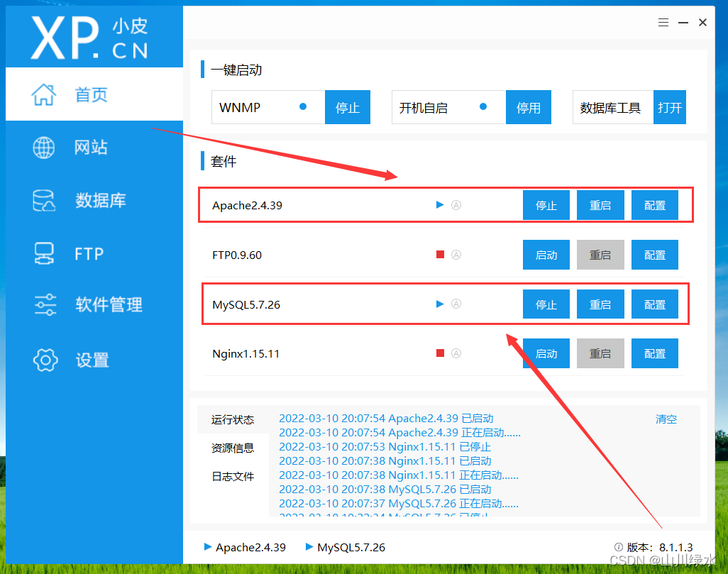Click log line 'Apache2.4.39 正在启动......'

(399, 433)
